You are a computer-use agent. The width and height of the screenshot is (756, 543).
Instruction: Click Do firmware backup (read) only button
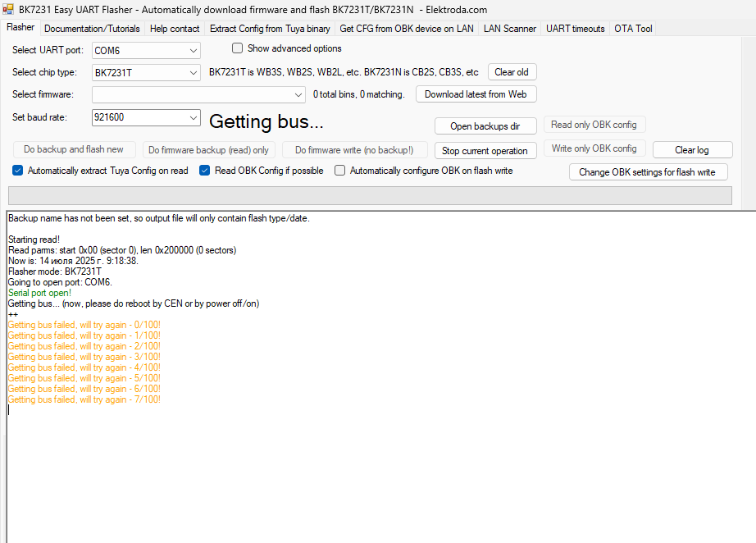tap(209, 149)
